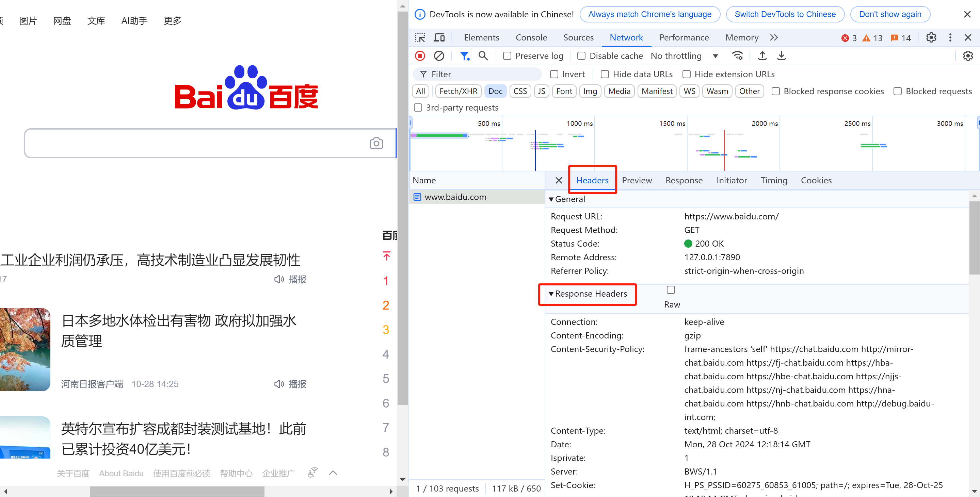
Task: Click the red errors count badge
Action: click(849, 38)
